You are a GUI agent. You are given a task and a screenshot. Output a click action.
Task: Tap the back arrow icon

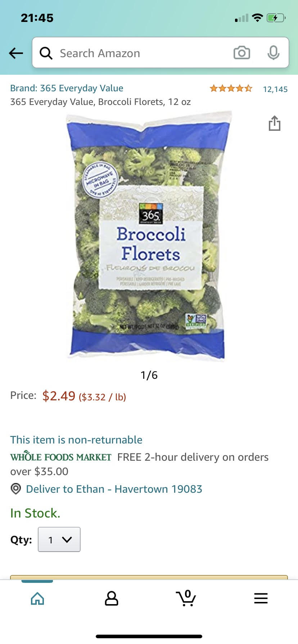point(16,53)
